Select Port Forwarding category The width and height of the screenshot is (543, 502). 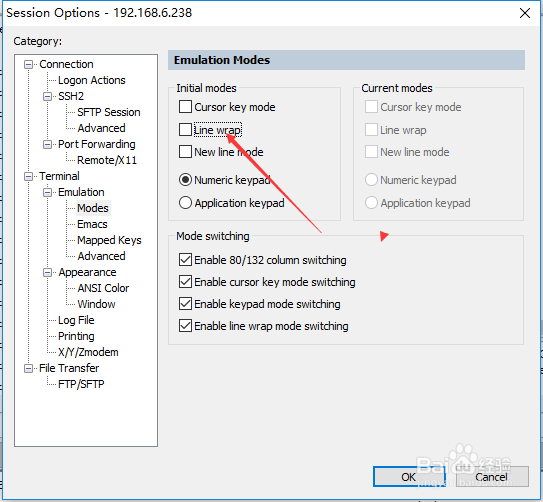pos(97,144)
